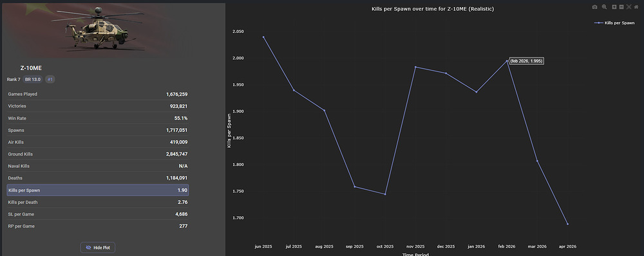Select the SL per Game stat row
Viewport: 644px width, 256px height.
click(98, 214)
